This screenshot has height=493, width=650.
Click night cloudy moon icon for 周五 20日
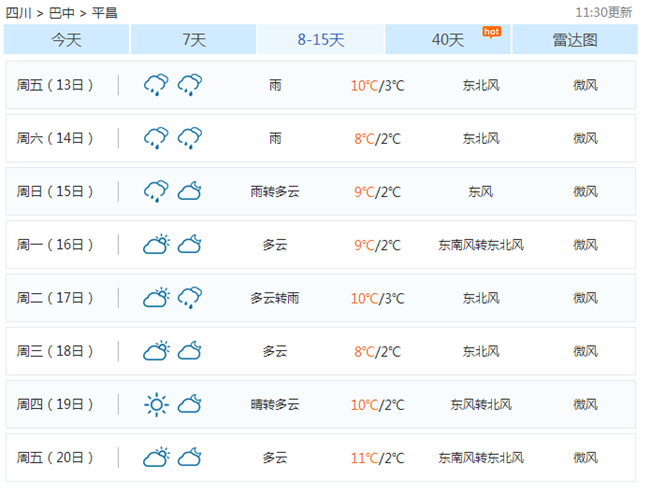point(190,457)
